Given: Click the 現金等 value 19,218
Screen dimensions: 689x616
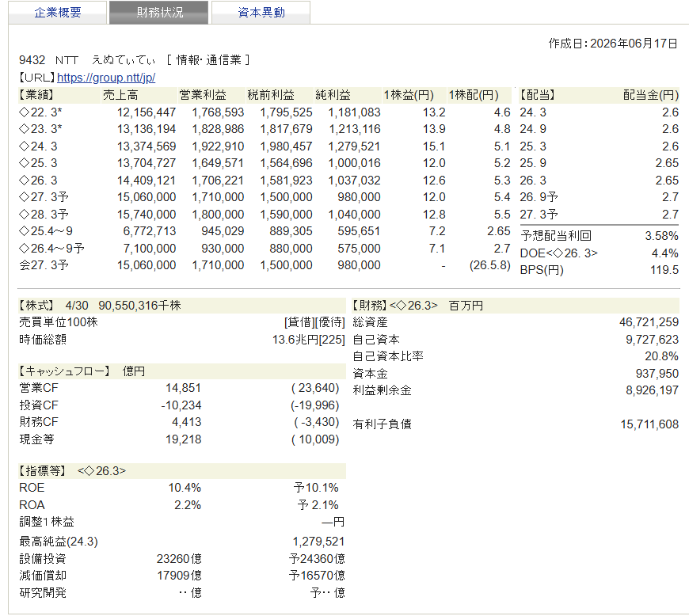Looking at the screenshot, I should 183,439.
